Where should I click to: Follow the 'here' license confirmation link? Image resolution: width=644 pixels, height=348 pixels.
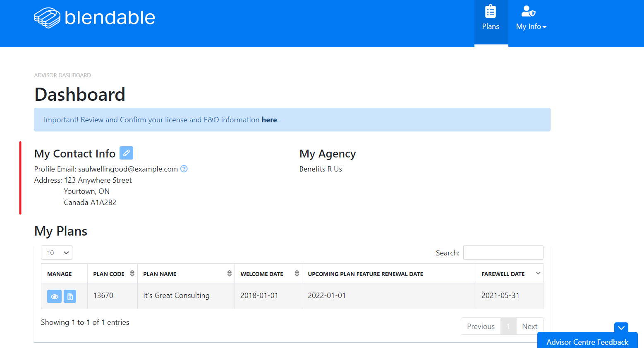[x=269, y=120]
